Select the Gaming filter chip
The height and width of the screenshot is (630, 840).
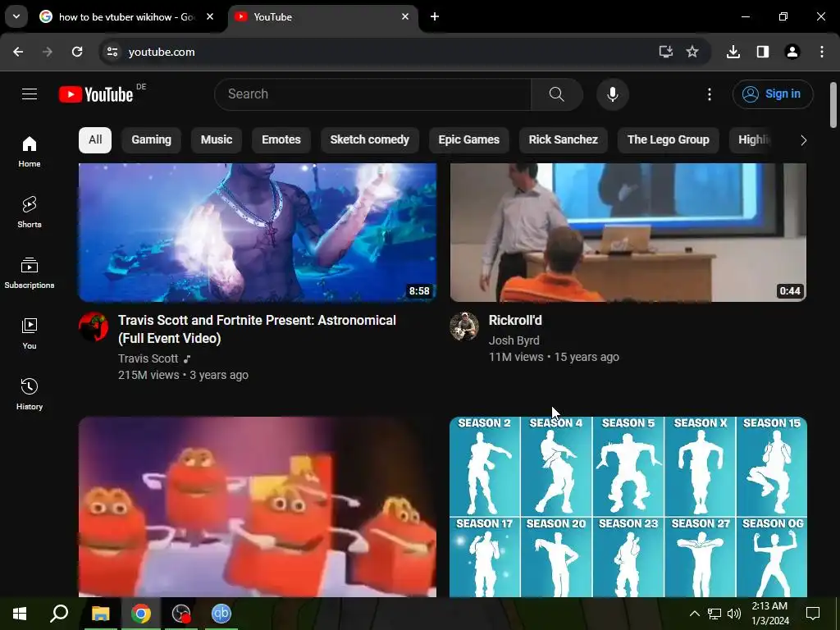click(x=152, y=139)
